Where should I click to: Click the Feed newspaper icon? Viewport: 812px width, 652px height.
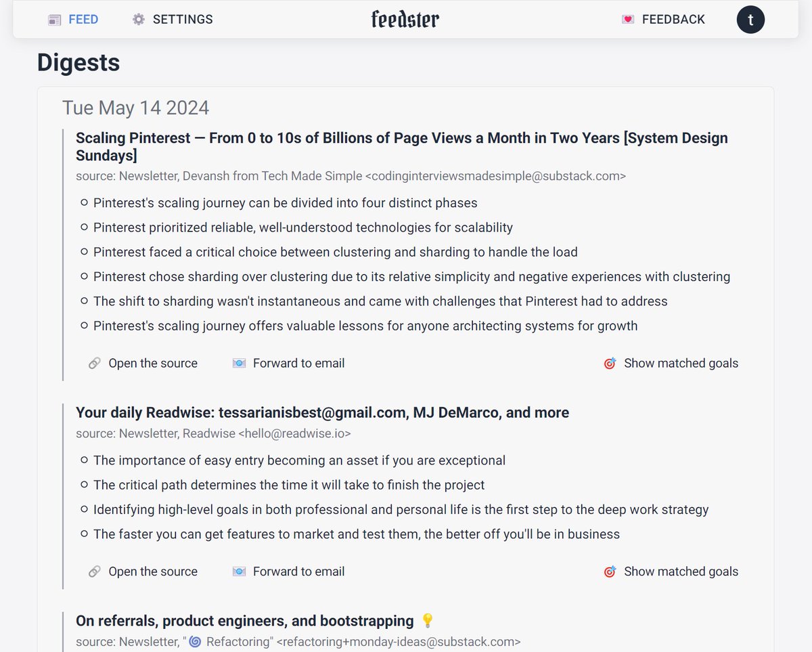55,20
